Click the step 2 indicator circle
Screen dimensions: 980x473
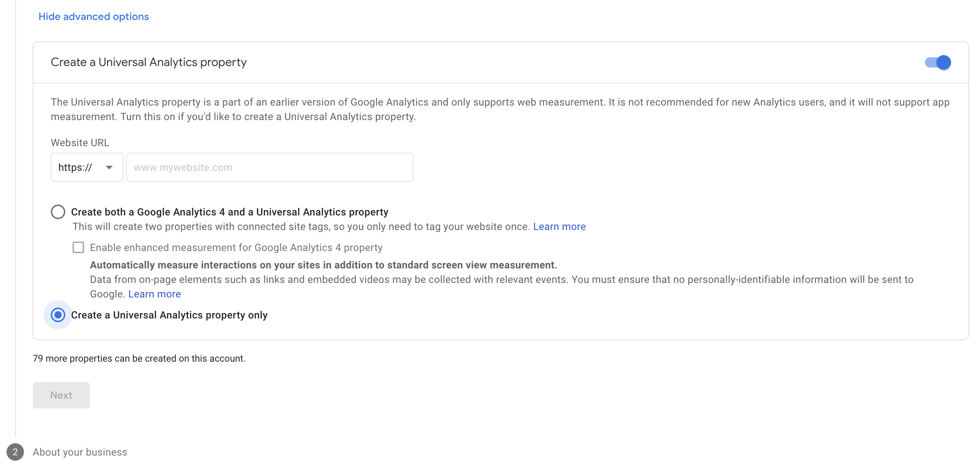click(15, 452)
